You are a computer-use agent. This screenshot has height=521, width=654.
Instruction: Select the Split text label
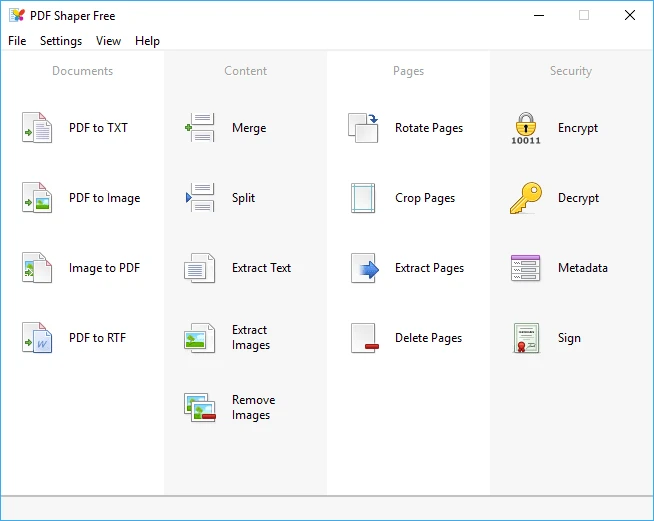tap(244, 198)
